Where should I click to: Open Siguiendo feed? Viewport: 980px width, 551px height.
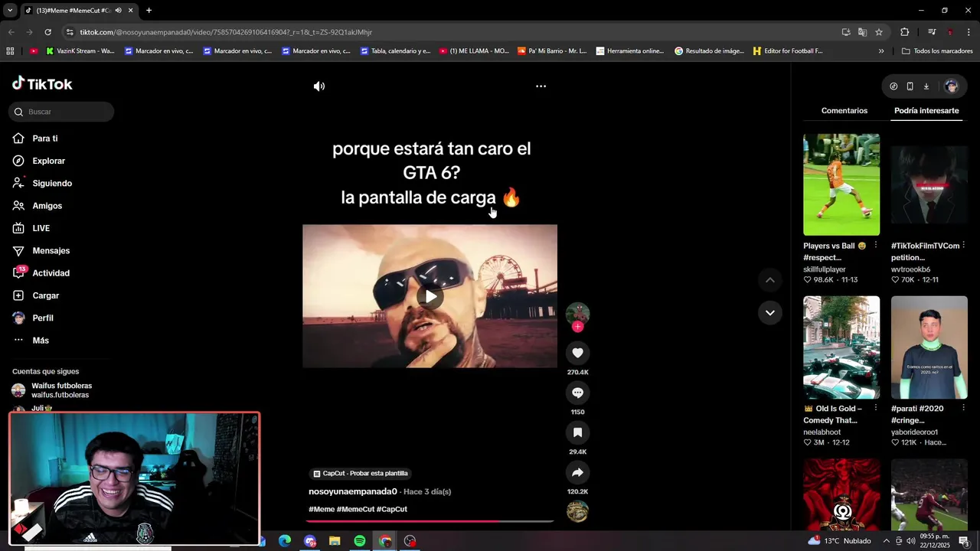tap(52, 184)
